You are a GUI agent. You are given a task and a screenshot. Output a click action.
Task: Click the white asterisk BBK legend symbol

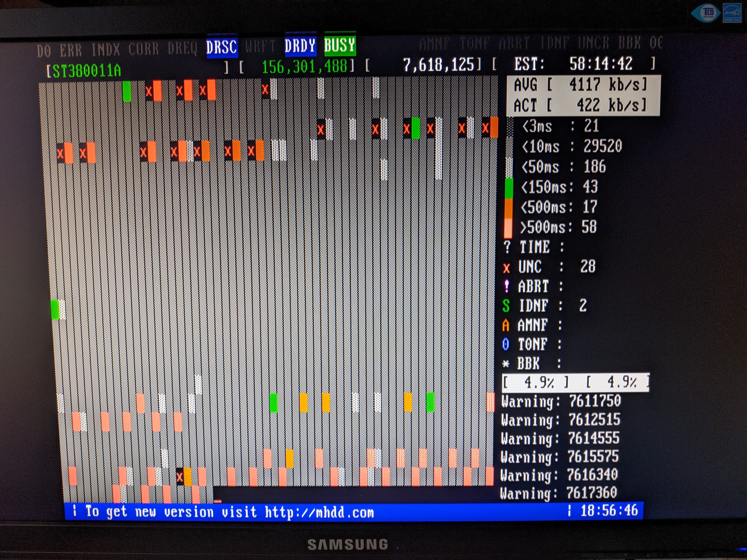point(506,364)
